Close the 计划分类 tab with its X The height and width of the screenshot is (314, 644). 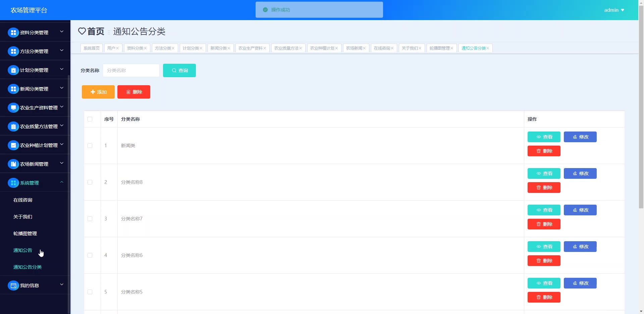201,48
